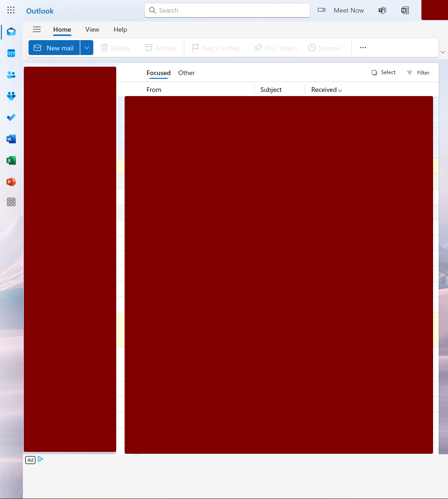Open the People app icon
Screen dimensions: 448x499
pyautogui.click(x=11, y=75)
